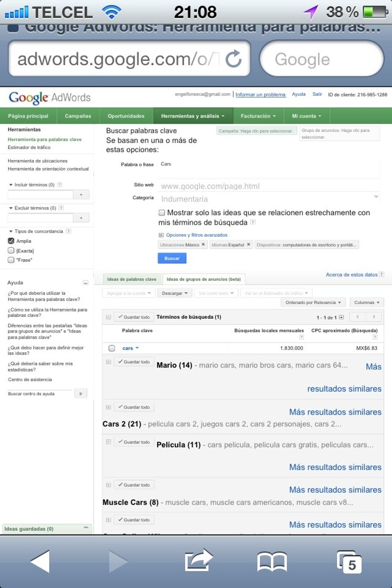
Task: Open the Oportunidades tab
Action: [126, 116]
